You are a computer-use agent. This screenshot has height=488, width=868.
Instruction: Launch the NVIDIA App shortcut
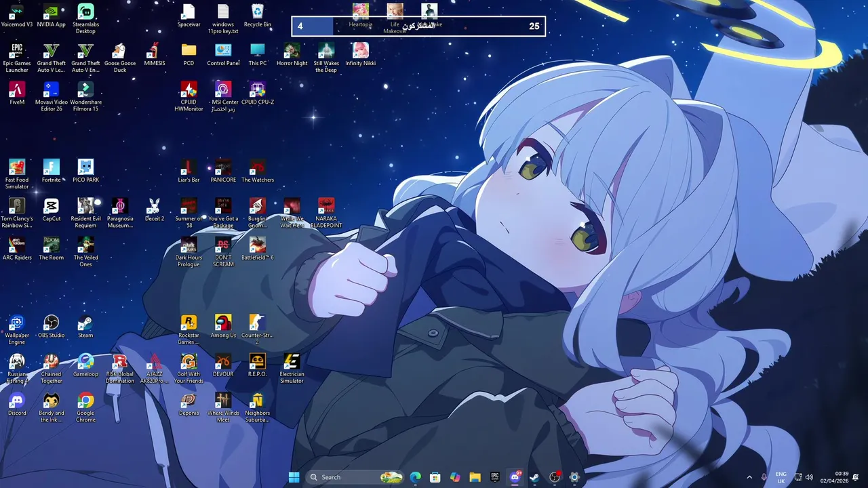[x=52, y=16]
